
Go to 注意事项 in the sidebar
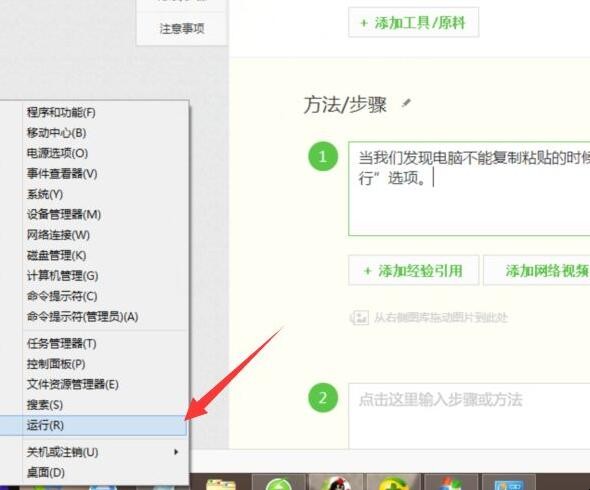pyautogui.click(x=182, y=29)
